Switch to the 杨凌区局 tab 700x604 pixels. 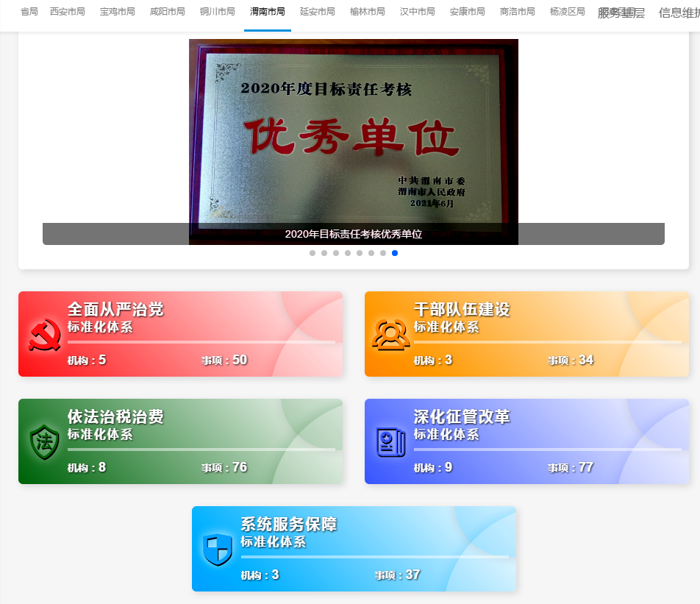coord(568,12)
